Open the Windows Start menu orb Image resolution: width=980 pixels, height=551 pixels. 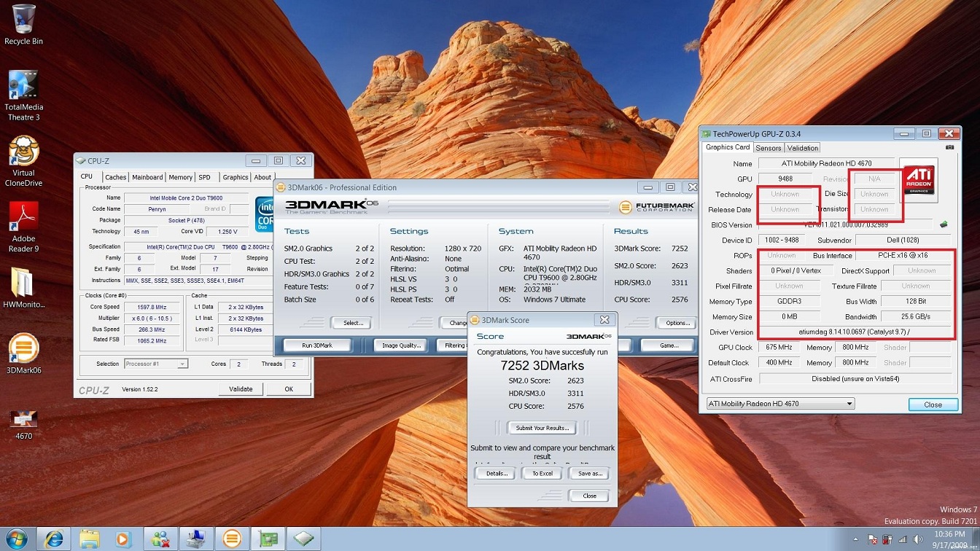pyautogui.click(x=16, y=539)
